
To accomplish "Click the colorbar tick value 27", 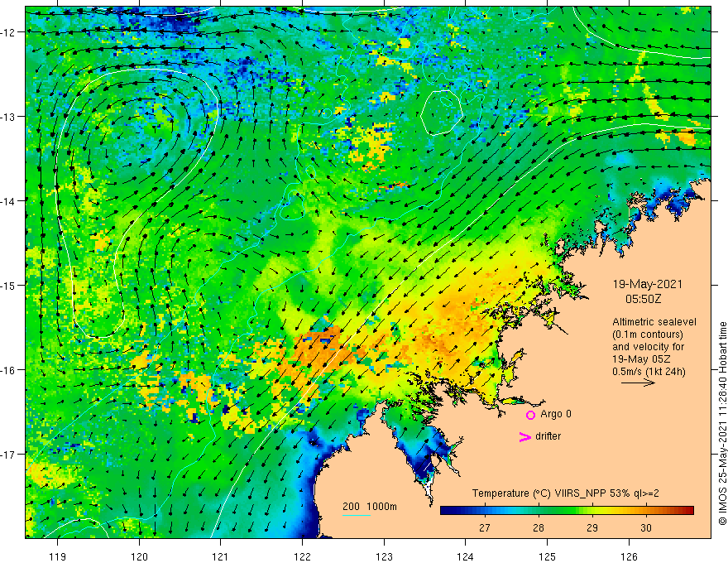I will pyautogui.click(x=484, y=527).
